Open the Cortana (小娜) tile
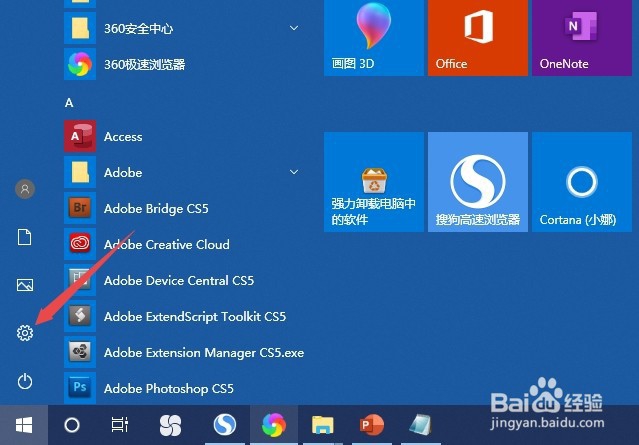 (x=582, y=182)
